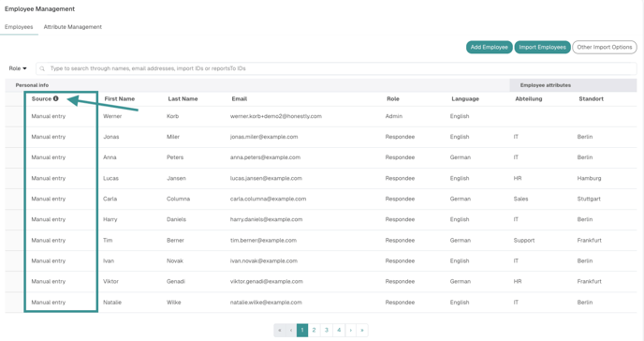Click the Source column header
Image resolution: width=644 pixels, height=341 pixels.
pos(41,99)
